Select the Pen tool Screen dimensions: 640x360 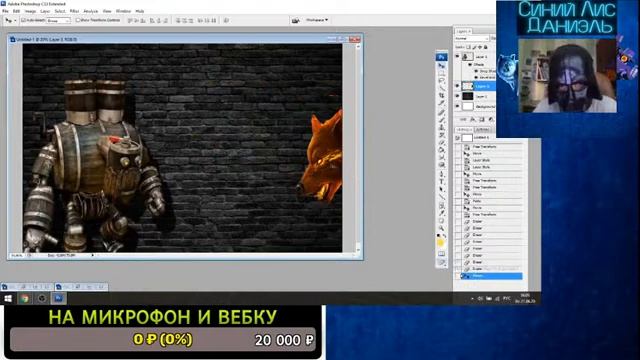[441, 174]
